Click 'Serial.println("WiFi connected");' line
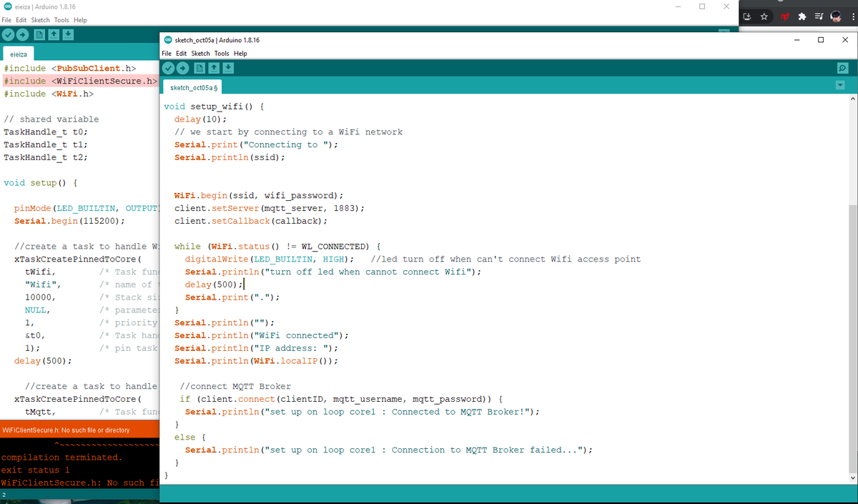Viewport: 858px width, 504px height. (x=261, y=335)
